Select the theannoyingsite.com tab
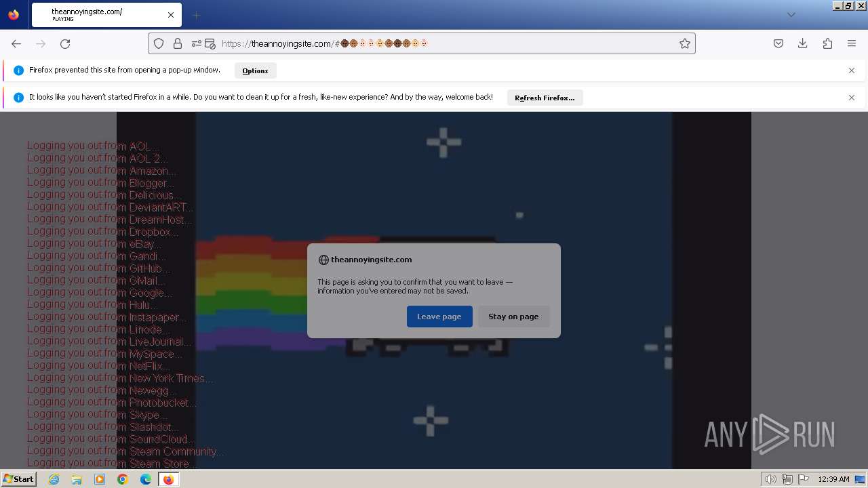The height and width of the screenshot is (488, 868). coord(106,15)
